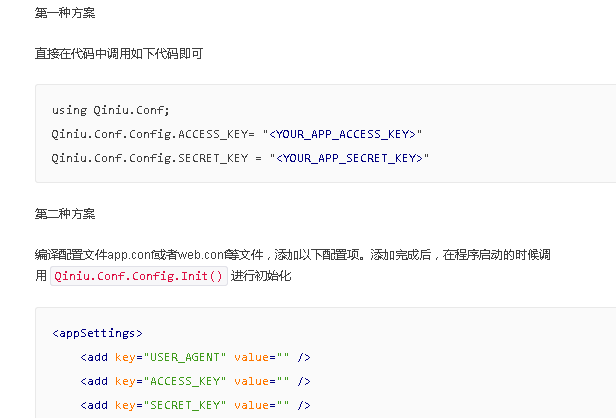Click empty value attribute of USER_AGENT
The width and height of the screenshot is (616, 418).
262,357
